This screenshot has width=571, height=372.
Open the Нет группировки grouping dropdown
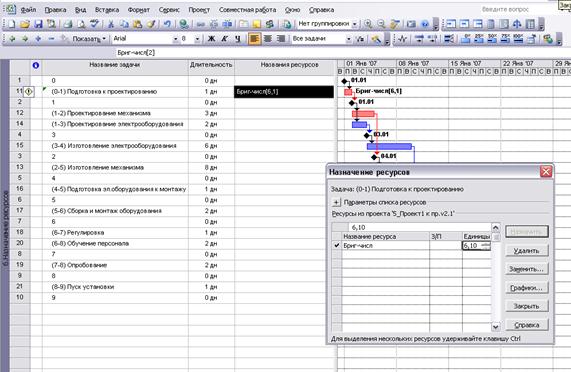tap(355, 24)
